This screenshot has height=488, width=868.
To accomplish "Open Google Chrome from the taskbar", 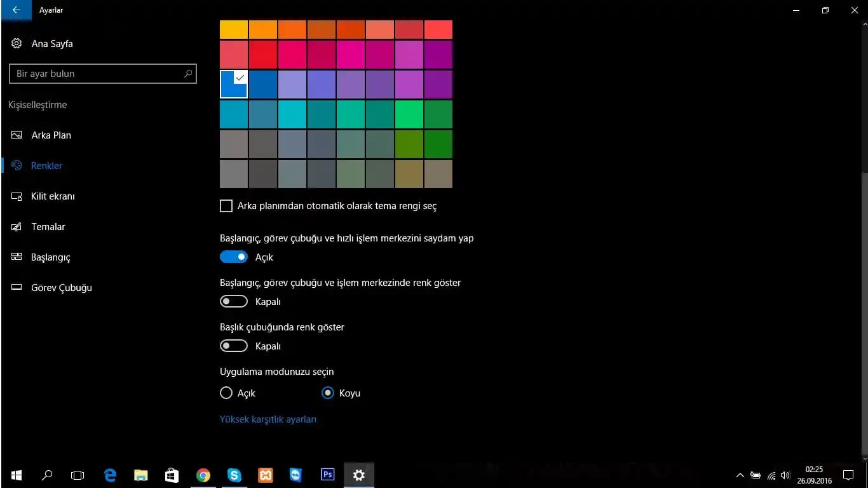I will tap(203, 475).
